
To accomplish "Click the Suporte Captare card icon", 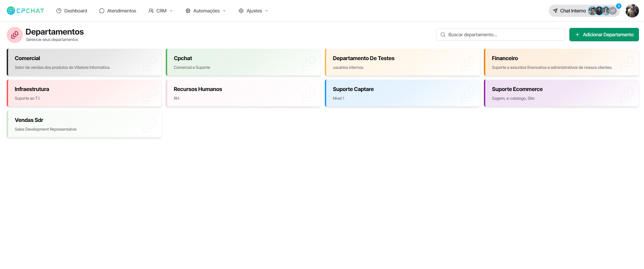I will [468, 94].
